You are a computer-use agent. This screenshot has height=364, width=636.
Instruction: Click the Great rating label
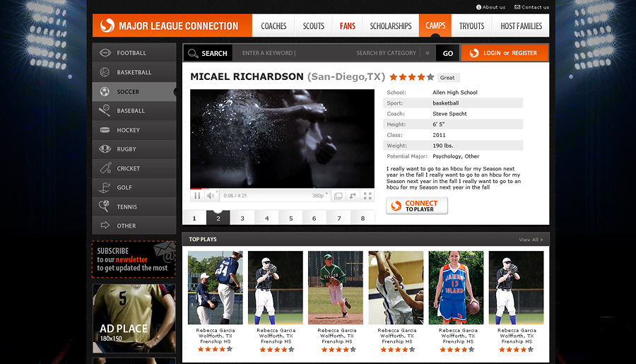[447, 78]
